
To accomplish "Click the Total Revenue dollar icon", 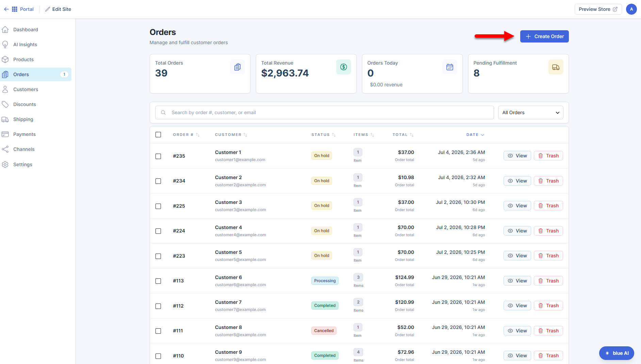I will [x=344, y=67].
